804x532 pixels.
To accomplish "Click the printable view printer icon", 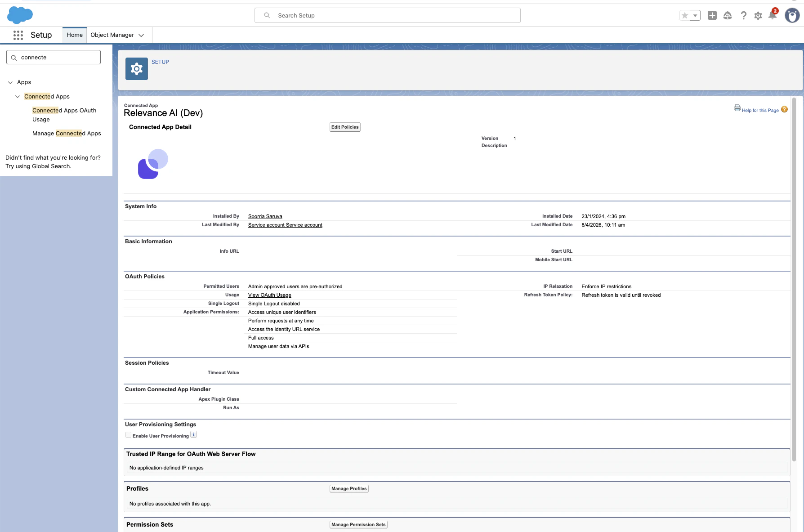I will point(737,108).
